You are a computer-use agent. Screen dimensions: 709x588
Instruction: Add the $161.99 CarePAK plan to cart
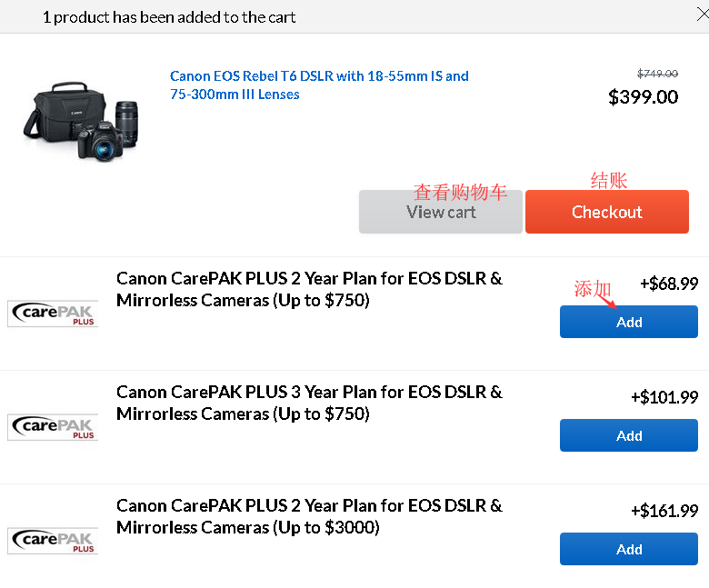point(628,549)
